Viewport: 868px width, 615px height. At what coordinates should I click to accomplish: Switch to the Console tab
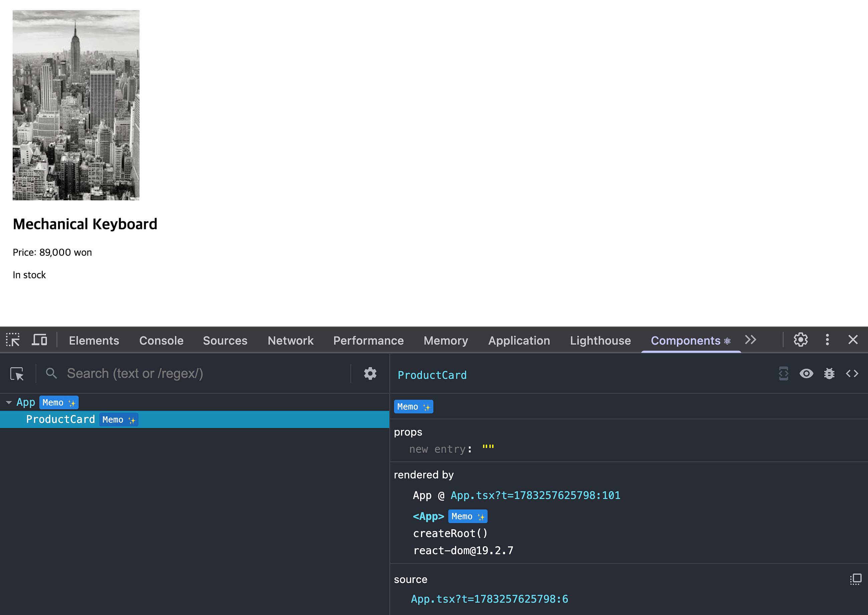click(x=161, y=341)
